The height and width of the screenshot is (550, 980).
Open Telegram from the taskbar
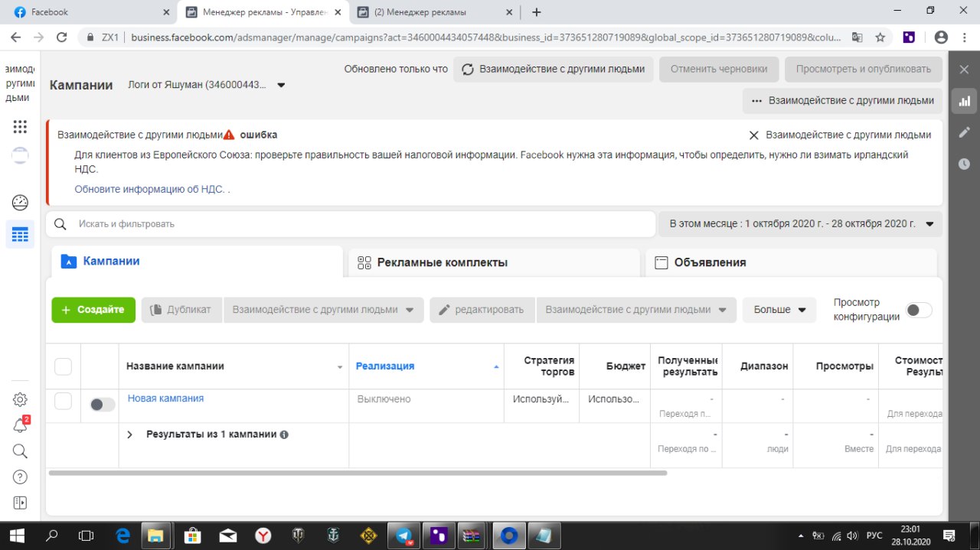403,535
